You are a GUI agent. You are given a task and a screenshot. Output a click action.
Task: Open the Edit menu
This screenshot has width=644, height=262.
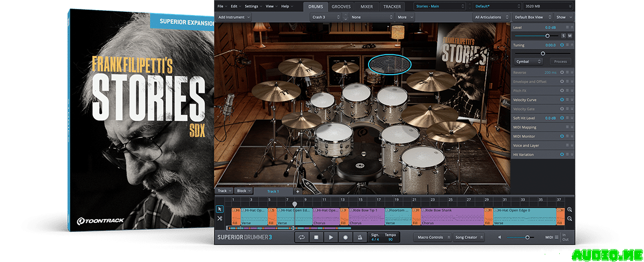[x=236, y=6]
